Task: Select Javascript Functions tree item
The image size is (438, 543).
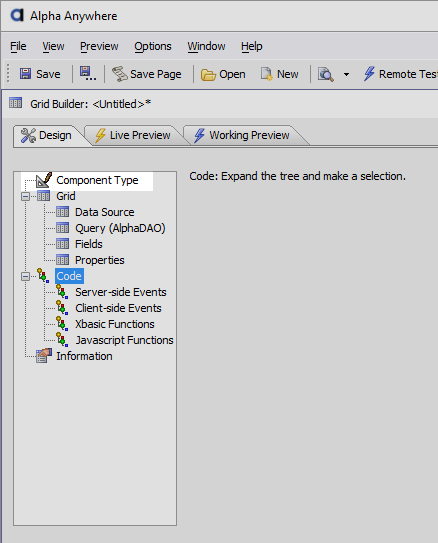Action: (x=124, y=340)
